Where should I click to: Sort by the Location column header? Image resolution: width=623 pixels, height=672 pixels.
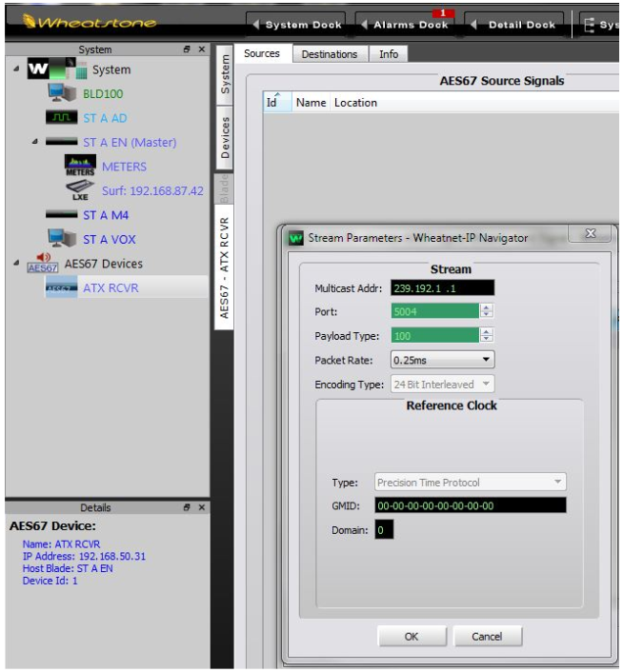click(x=355, y=103)
